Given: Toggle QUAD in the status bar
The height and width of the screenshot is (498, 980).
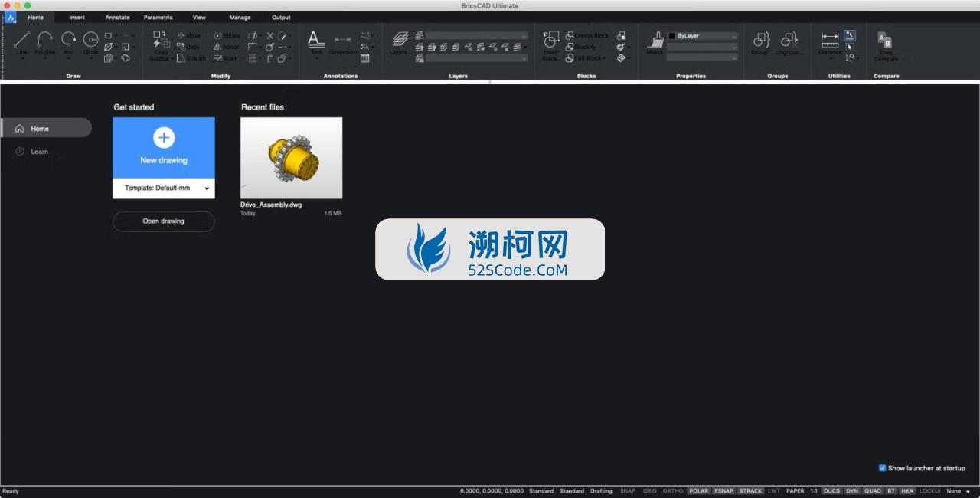Looking at the screenshot, I should [x=873, y=491].
